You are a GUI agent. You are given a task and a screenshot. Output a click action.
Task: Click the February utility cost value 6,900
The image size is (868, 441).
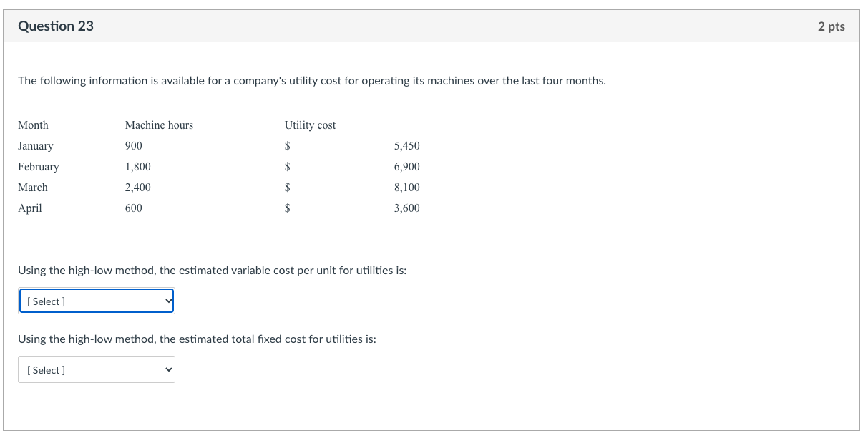(x=406, y=166)
